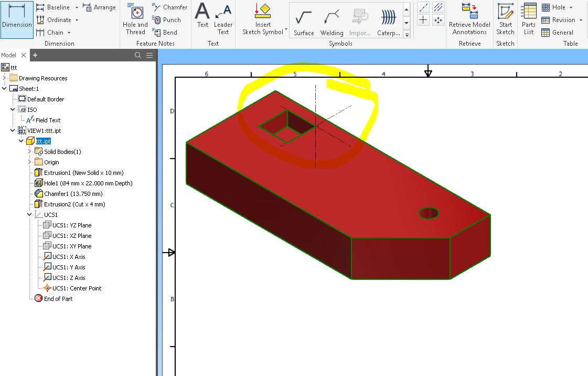Screen dimensions: 588x376
Task: Insert a Revision table
Action: pyautogui.click(x=559, y=20)
